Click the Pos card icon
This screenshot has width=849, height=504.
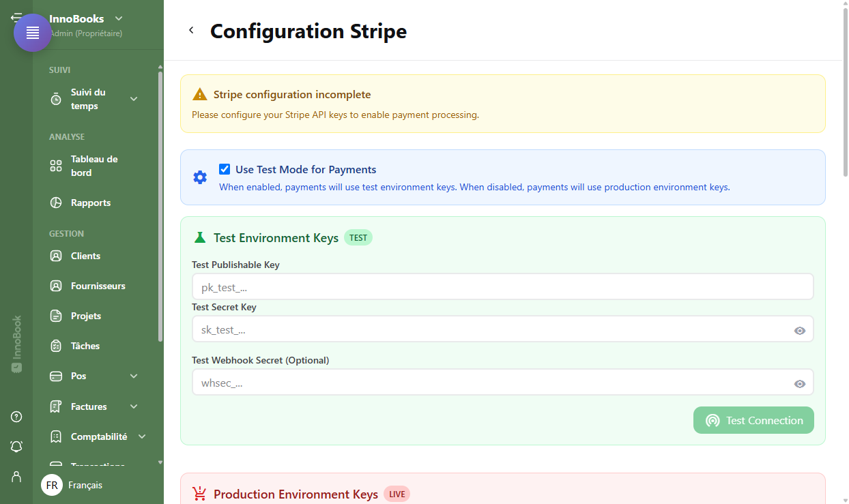pos(56,376)
